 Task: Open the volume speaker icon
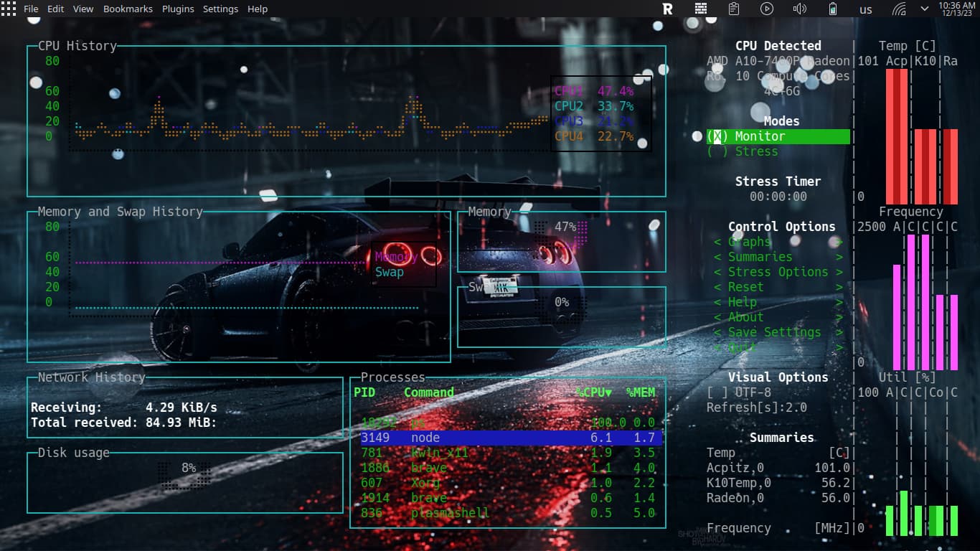coord(800,9)
